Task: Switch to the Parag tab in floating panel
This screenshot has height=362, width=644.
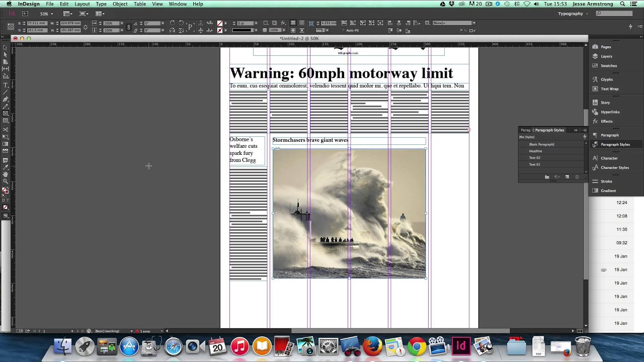Action: point(525,130)
